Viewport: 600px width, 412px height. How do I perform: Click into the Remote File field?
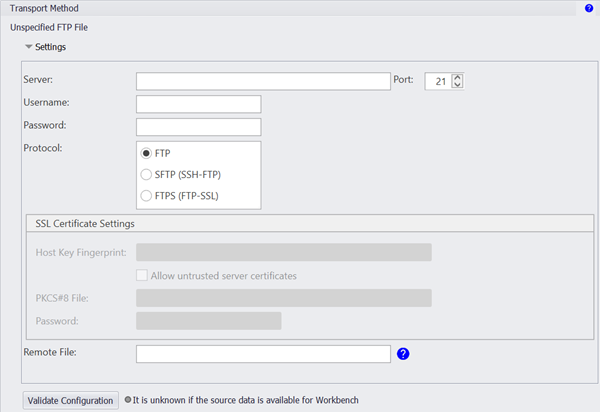pos(263,354)
